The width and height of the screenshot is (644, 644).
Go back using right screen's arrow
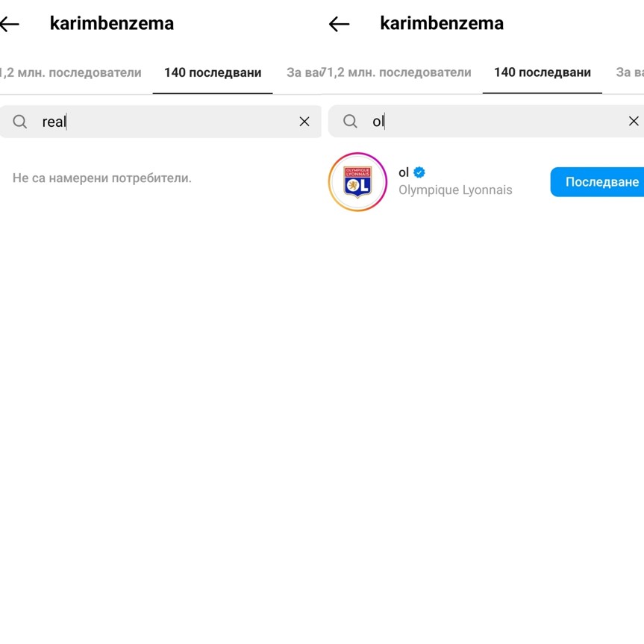point(340,24)
